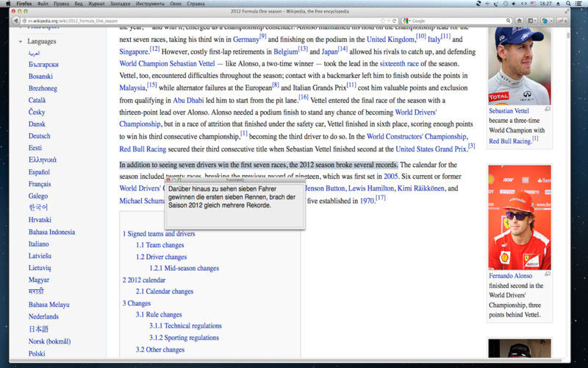Open the Bahasa Indonesia language link
This screenshot has width=588, height=368.
(x=51, y=232)
